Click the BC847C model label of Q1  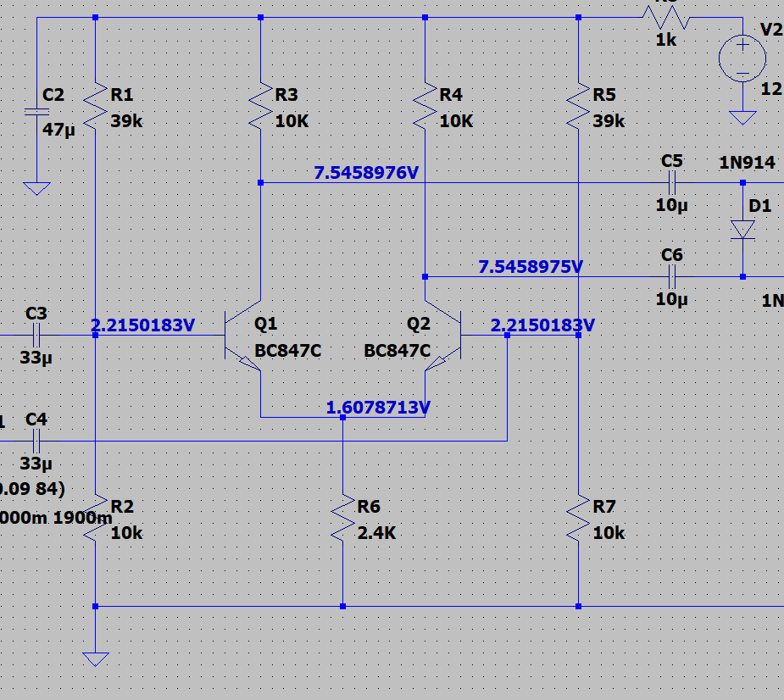[x=288, y=351]
